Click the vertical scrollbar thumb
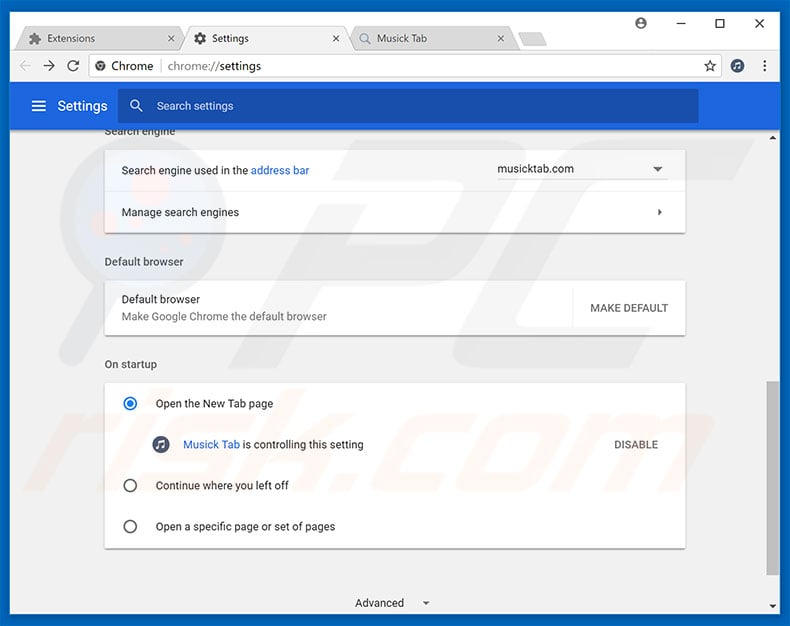Image resolution: width=790 pixels, height=626 pixels. pos(772,477)
